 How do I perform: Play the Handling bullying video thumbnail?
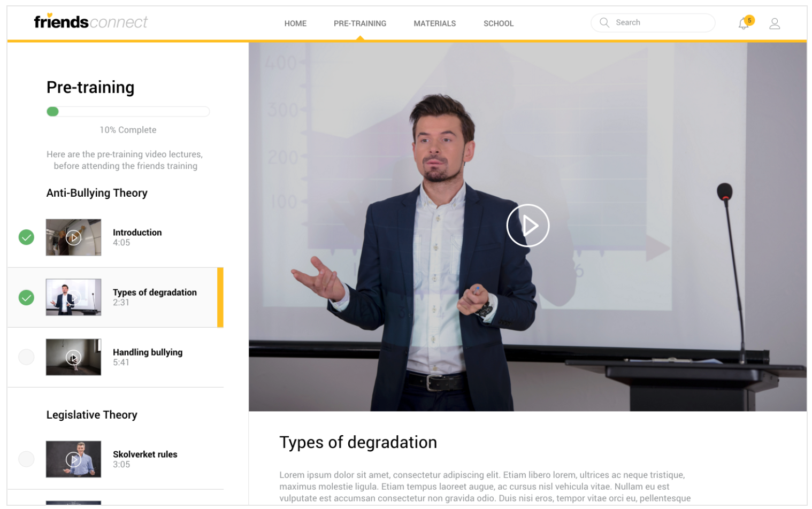pos(73,357)
